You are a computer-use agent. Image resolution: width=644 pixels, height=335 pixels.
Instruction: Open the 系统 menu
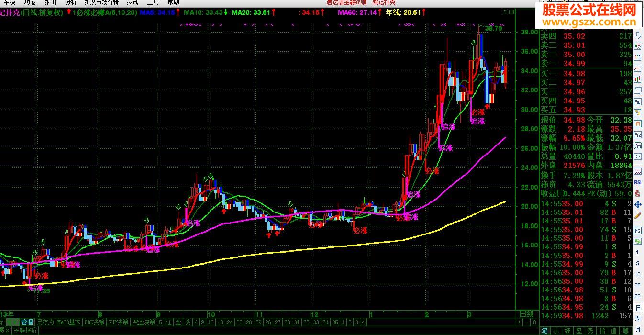tap(10, 2)
